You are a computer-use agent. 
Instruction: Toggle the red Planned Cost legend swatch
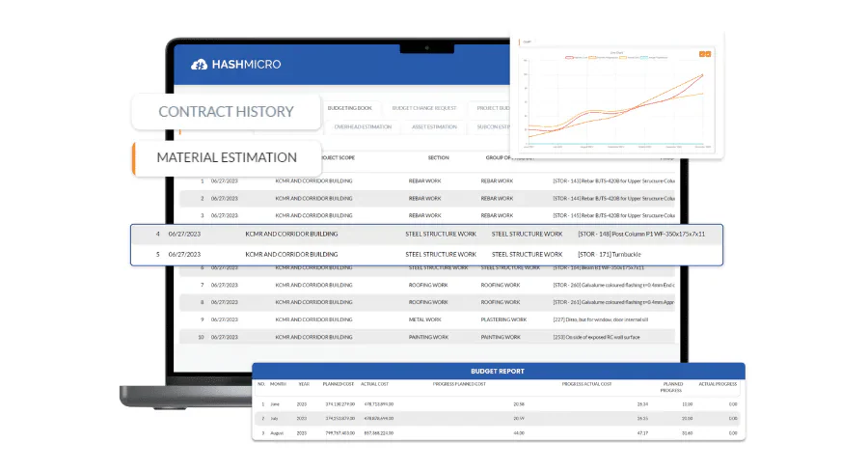coord(569,58)
